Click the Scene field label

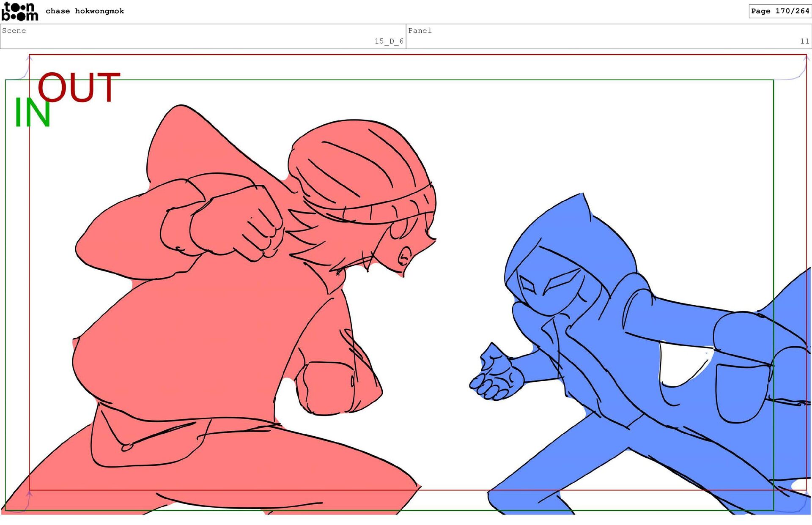[14, 30]
